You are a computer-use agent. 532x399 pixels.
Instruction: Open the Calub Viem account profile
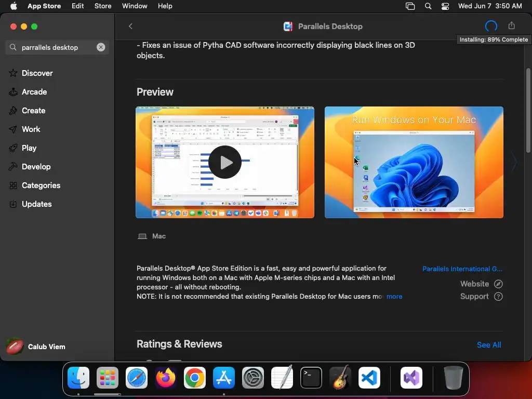pos(36,347)
